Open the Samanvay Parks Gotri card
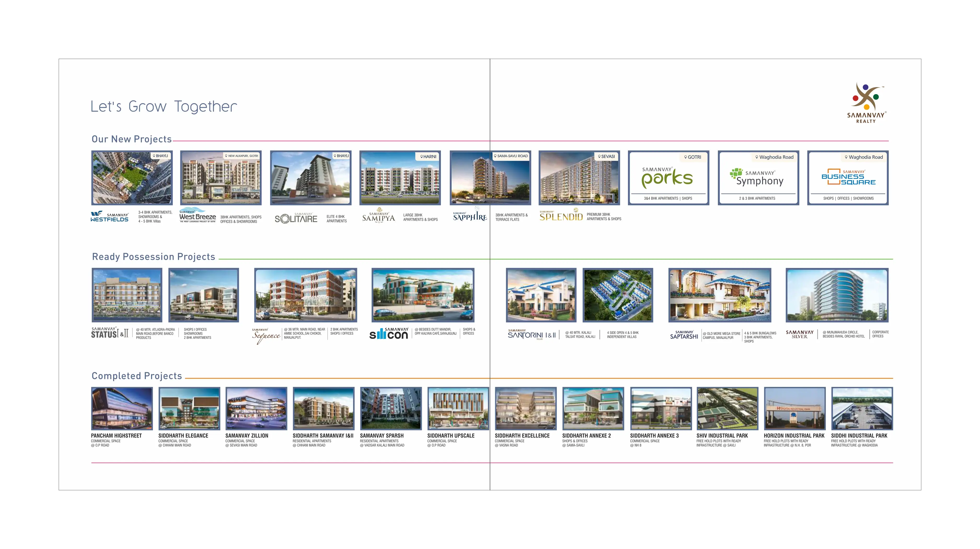980x549 pixels. [668, 178]
